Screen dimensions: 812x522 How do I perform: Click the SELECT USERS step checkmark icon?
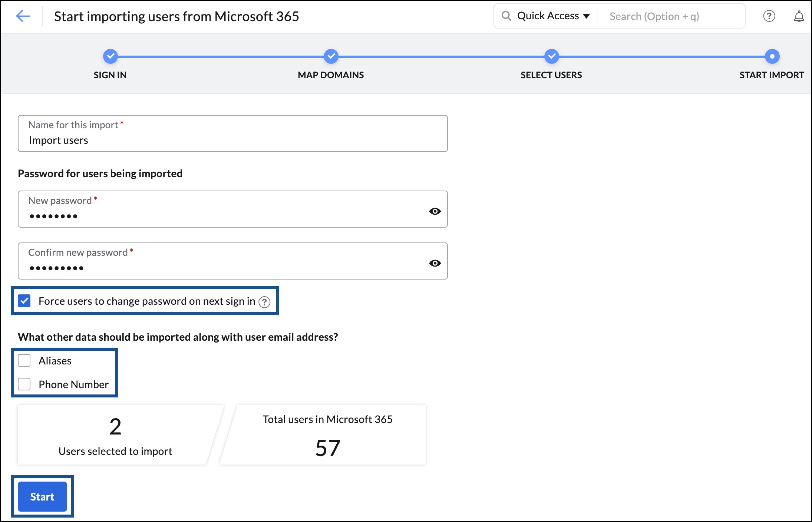pyautogui.click(x=550, y=56)
